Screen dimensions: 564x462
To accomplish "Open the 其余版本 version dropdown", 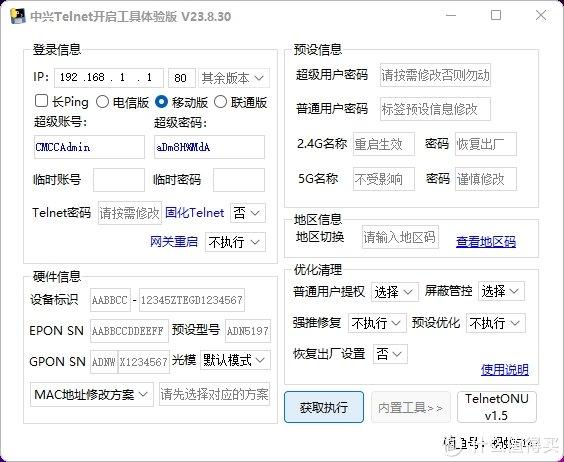I will point(234,78).
